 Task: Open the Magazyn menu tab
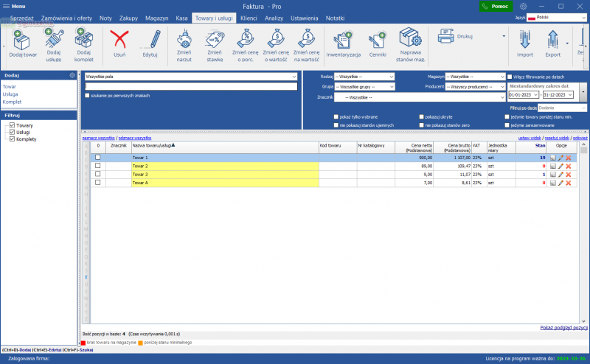coord(156,17)
